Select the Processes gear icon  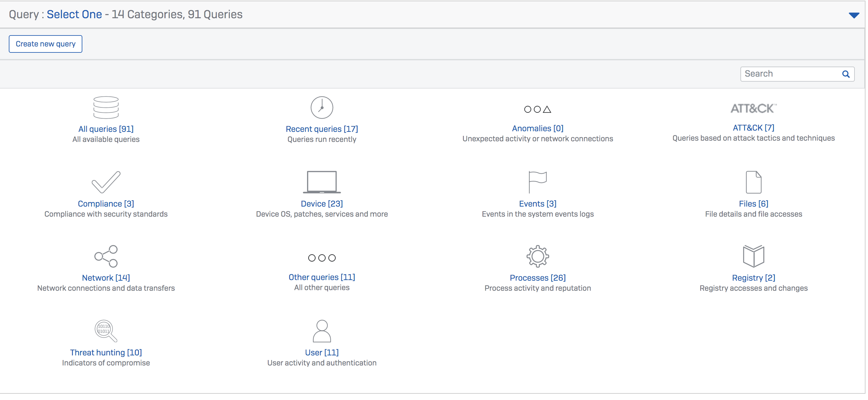click(x=537, y=256)
